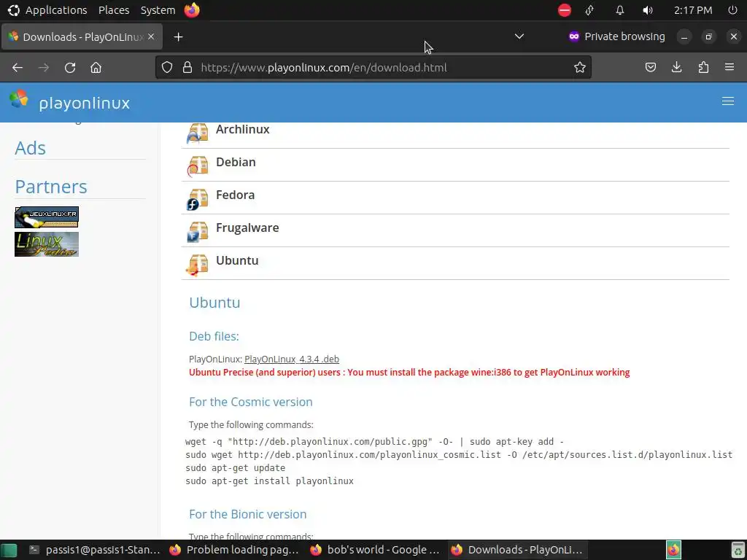Open the notifications bell
The image size is (747, 560).
(x=619, y=10)
